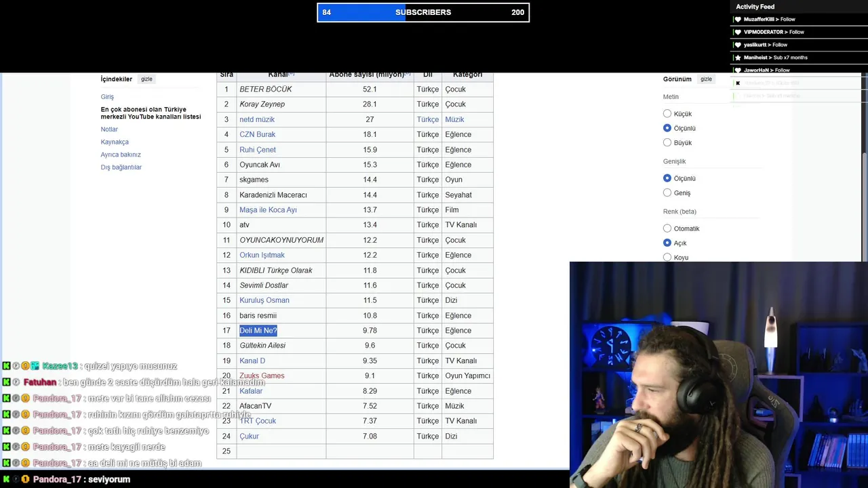Viewport: 868px width, 488px height.
Task: Click Gültekin Ailesi channel name
Action: click(262, 346)
